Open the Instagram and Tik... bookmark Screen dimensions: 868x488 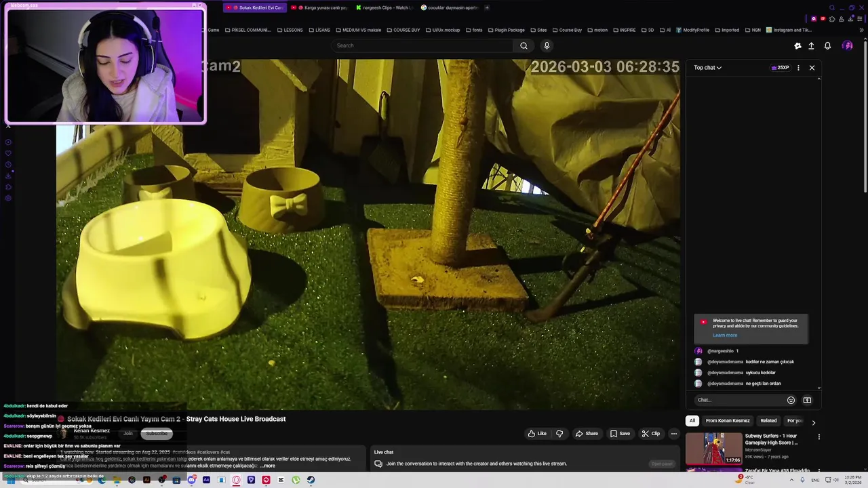coord(789,30)
